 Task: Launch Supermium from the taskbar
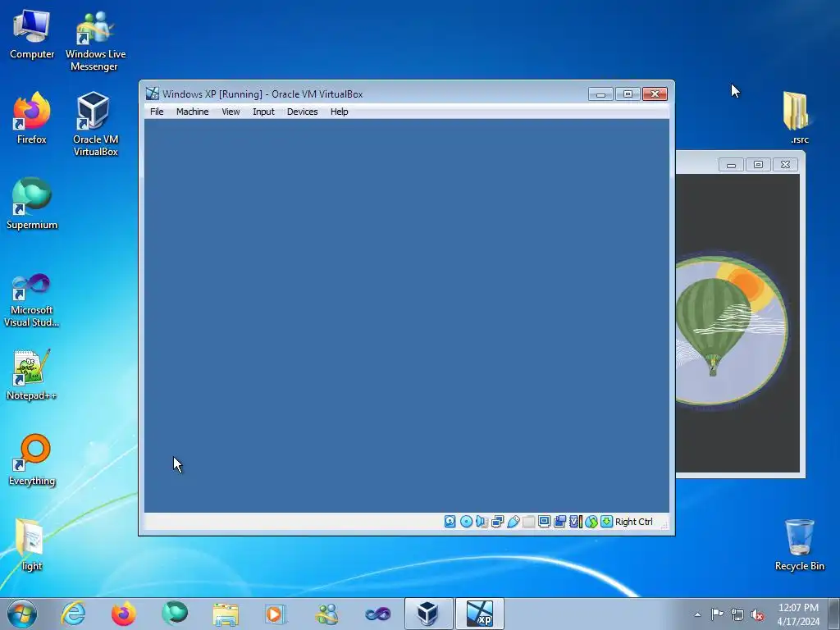pos(175,614)
